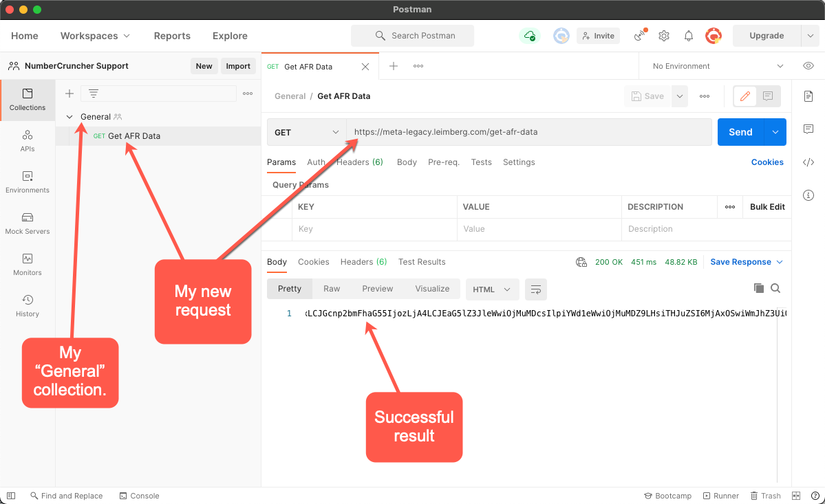The image size is (825, 504).
Task: Click the capture requests satellite icon
Action: coord(640,35)
